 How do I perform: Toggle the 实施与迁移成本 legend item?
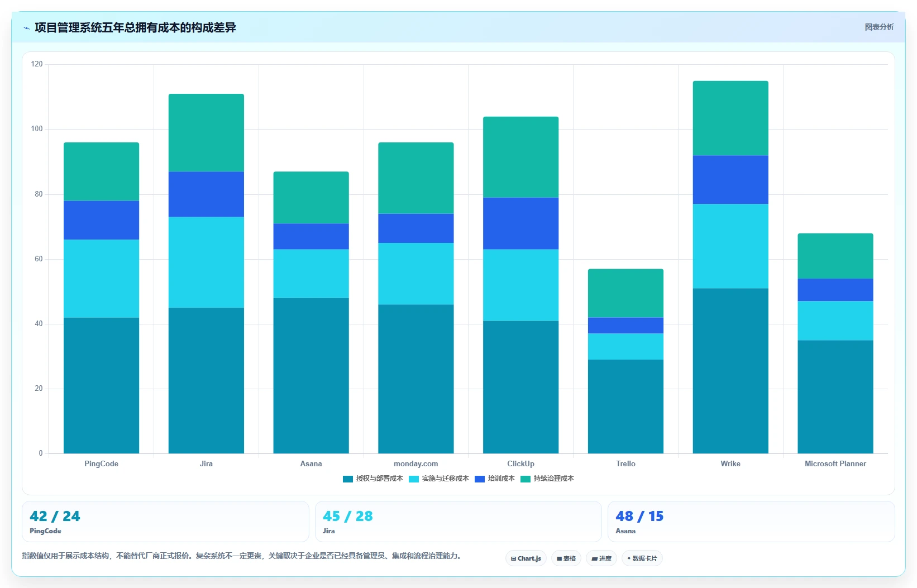439,479
